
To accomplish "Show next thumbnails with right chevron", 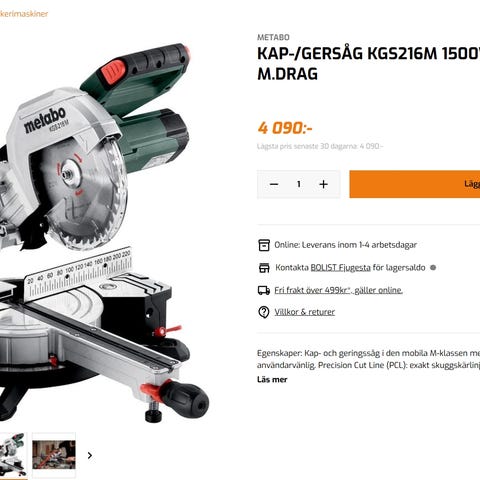I will [90, 455].
